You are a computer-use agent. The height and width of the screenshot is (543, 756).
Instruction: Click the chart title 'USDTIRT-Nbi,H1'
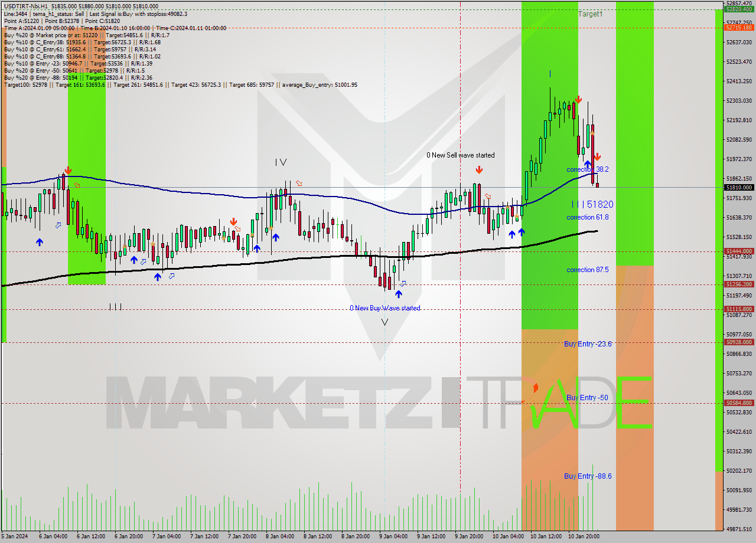25,5
